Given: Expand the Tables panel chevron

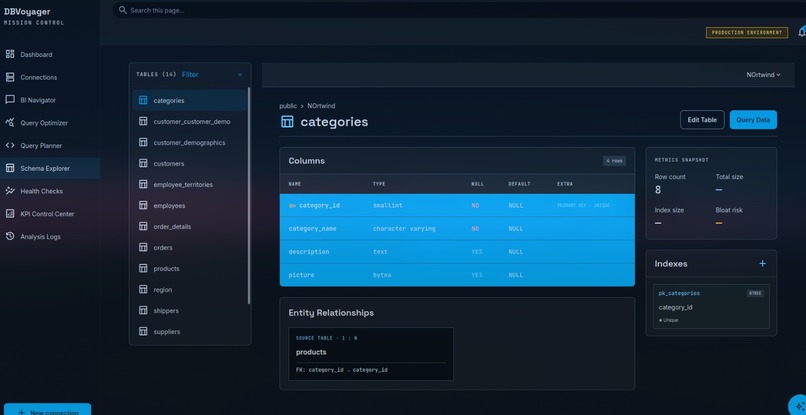Looking at the screenshot, I should pyautogui.click(x=240, y=75).
